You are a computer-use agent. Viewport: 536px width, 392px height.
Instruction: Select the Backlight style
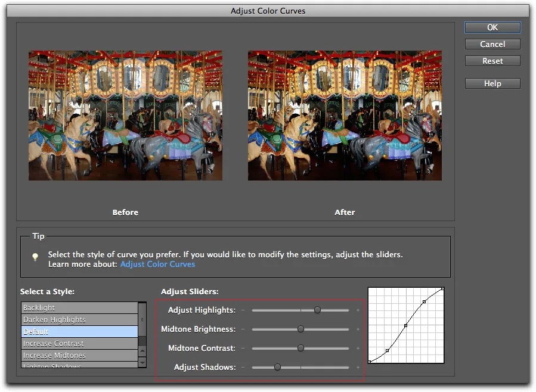coord(78,307)
